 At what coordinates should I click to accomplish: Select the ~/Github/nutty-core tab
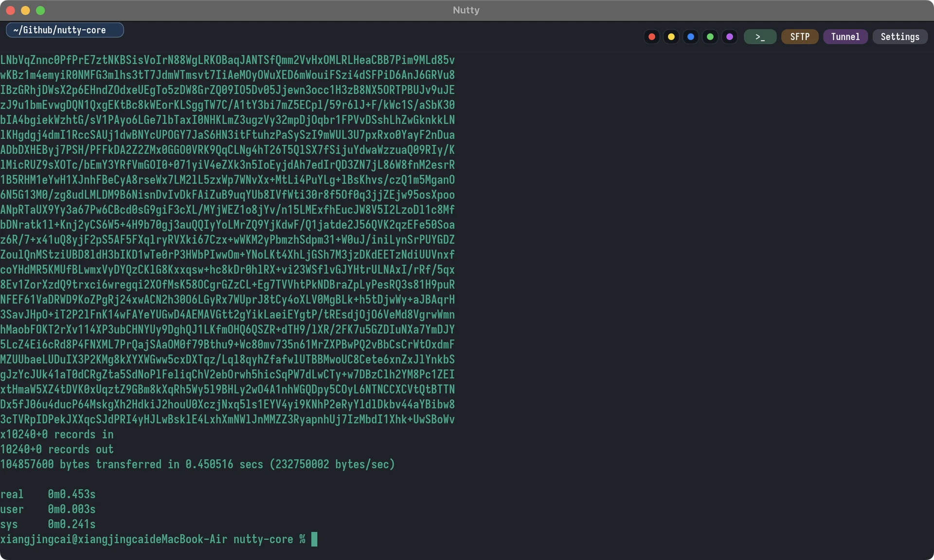point(65,30)
